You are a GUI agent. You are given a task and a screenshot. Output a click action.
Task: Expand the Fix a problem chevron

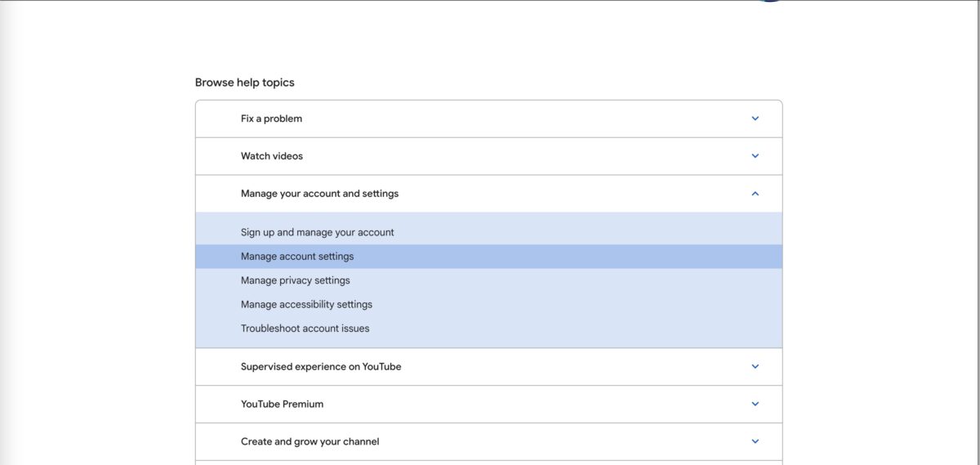(755, 118)
